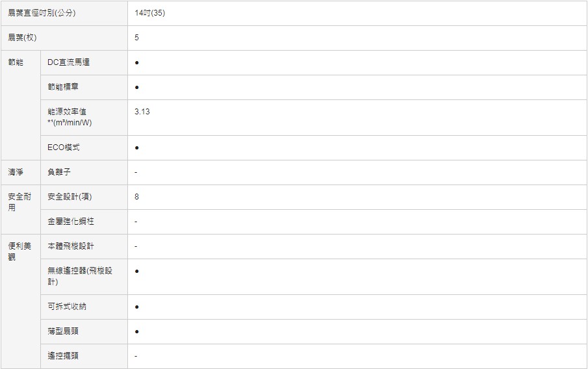Image resolution: width=588 pixels, height=369 pixels.
Task: Select the 便利美觀 category cell
Action: 21,301
